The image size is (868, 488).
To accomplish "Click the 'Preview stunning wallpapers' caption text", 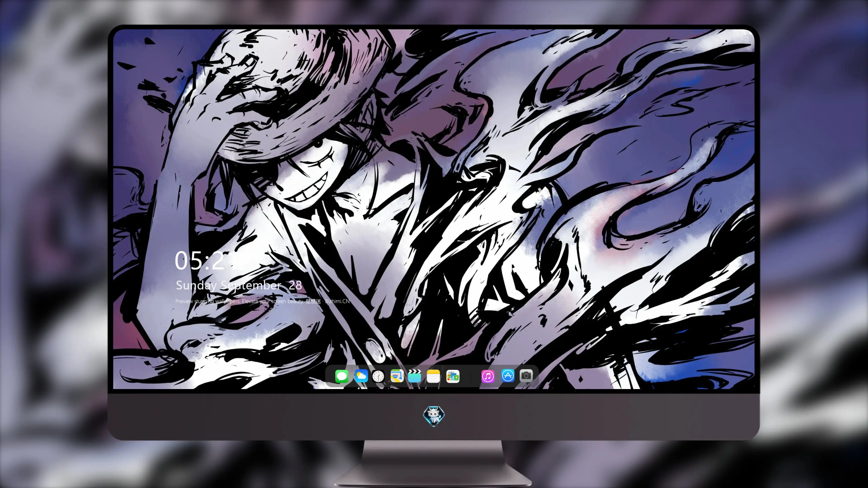I will click(x=262, y=301).
